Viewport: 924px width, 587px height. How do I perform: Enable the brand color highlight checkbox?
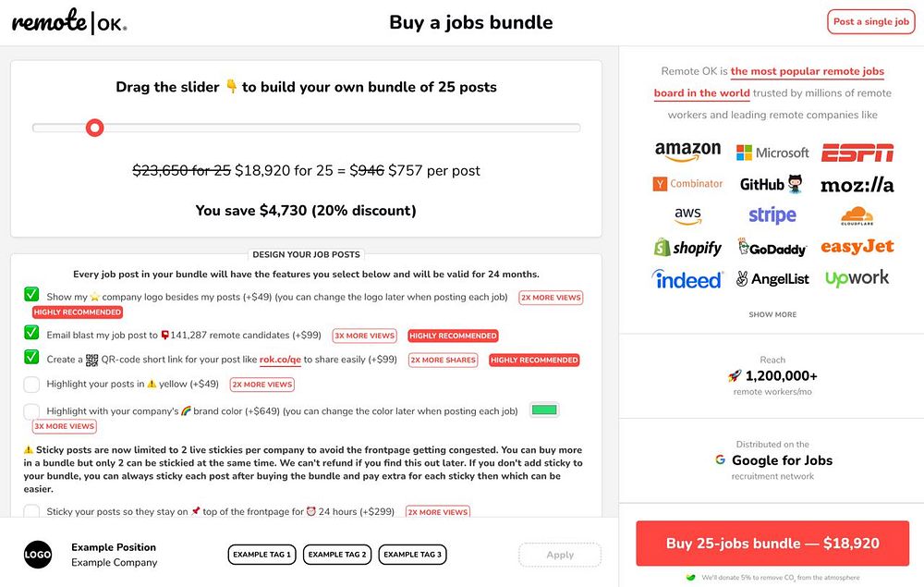tap(31, 411)
